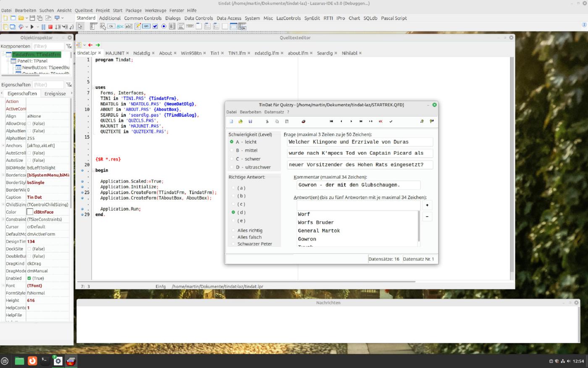This screenshot has height=368, width=588.
Task: Expand the Constraints property row
Action: 3,219
